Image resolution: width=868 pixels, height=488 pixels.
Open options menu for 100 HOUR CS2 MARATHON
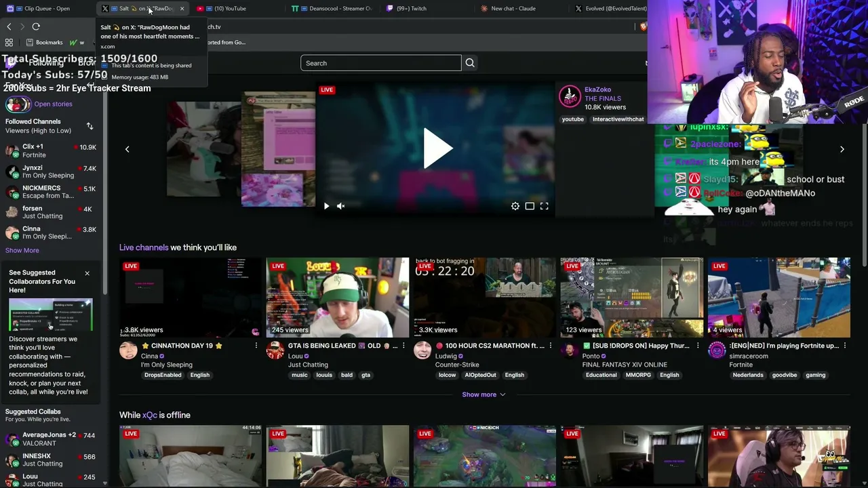(550, 346)
